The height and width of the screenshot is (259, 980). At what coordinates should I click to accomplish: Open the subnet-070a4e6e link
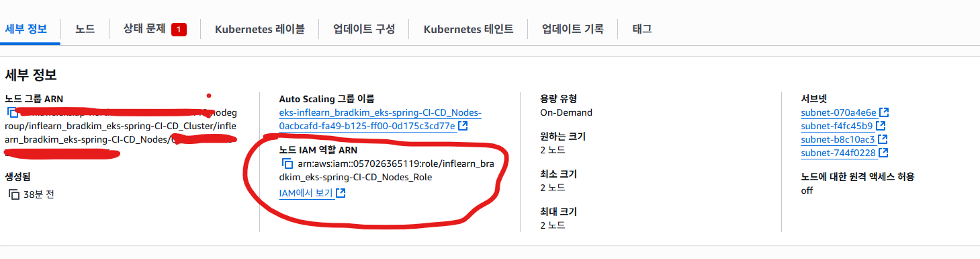coord(839,112)
